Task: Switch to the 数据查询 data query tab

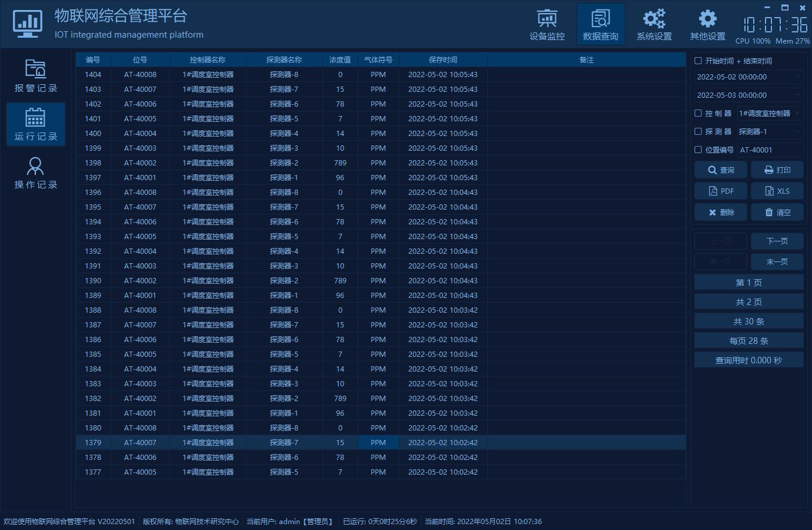Action: click(x=600, y=25)
